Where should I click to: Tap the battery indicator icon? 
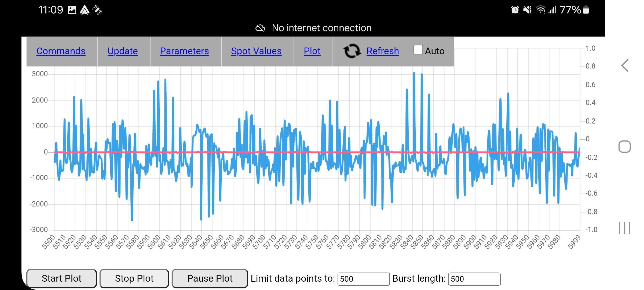point(586,10)
